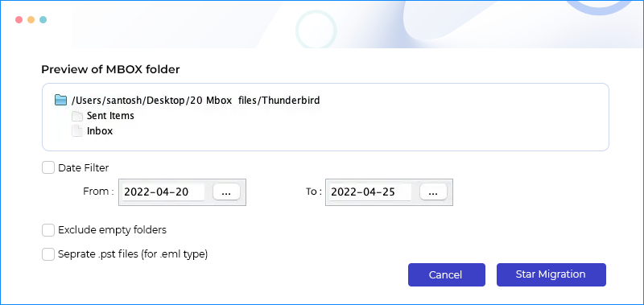Viewport: 644px width, 305px height.
Task: Click the Sent Items folder icon
Action: pos(77,116)
